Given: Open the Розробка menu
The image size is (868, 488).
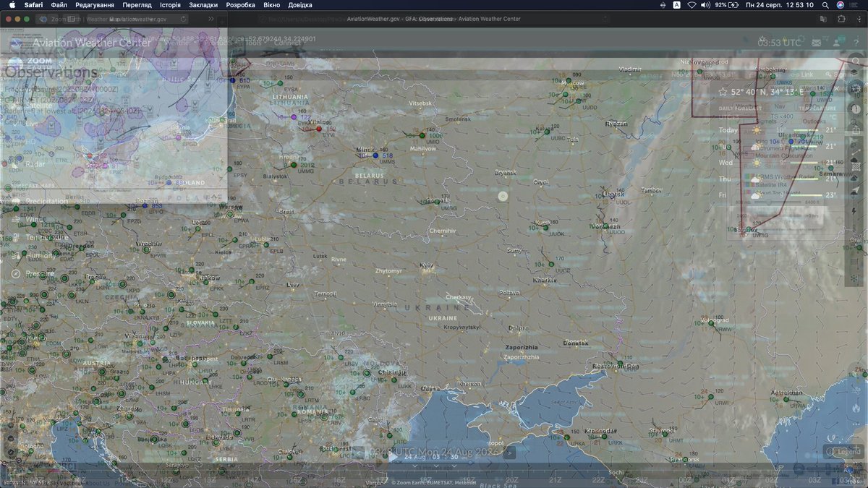Looking at the screenshot, I should (x=240, y=4).
